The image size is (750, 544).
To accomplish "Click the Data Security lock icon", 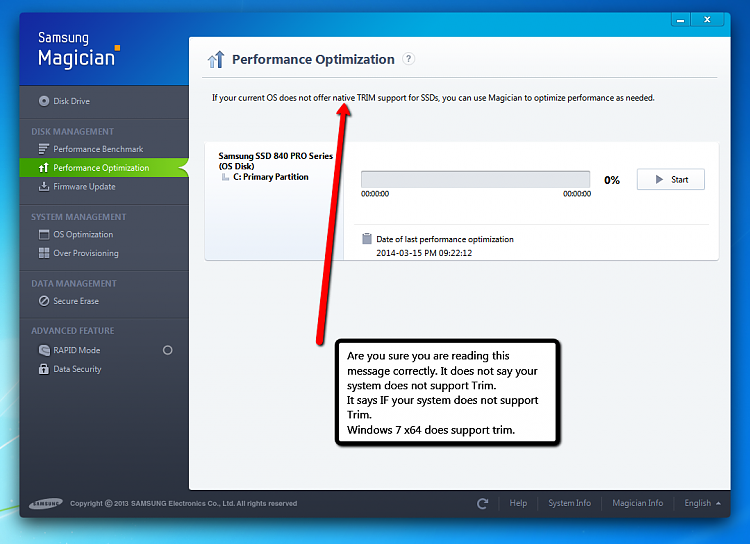I will tap(44, 369).
